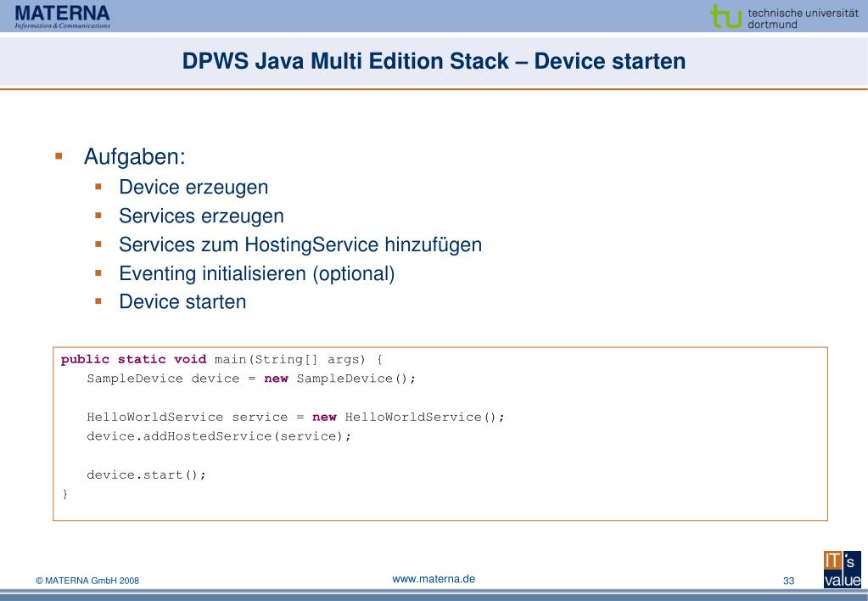Select the new SampleDevice() code line
868x601 pixels.
click(x=251, y=379)
